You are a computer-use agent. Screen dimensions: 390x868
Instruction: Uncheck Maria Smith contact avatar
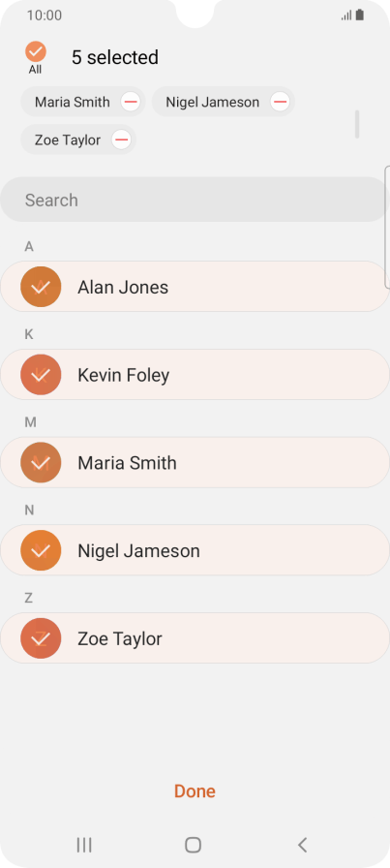coord(41,462)
